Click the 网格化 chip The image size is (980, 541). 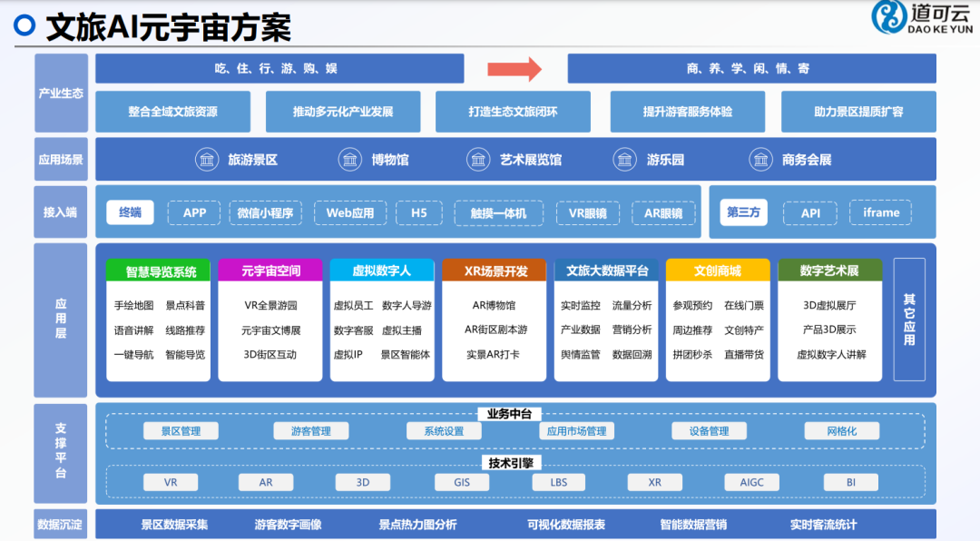tap(842, 431)
